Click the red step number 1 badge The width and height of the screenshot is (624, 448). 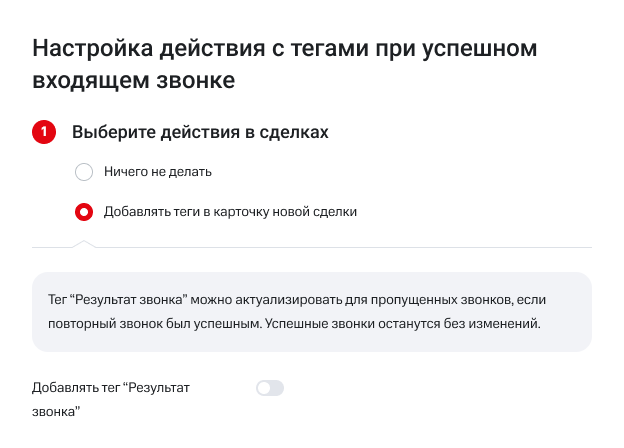point(44,132)
